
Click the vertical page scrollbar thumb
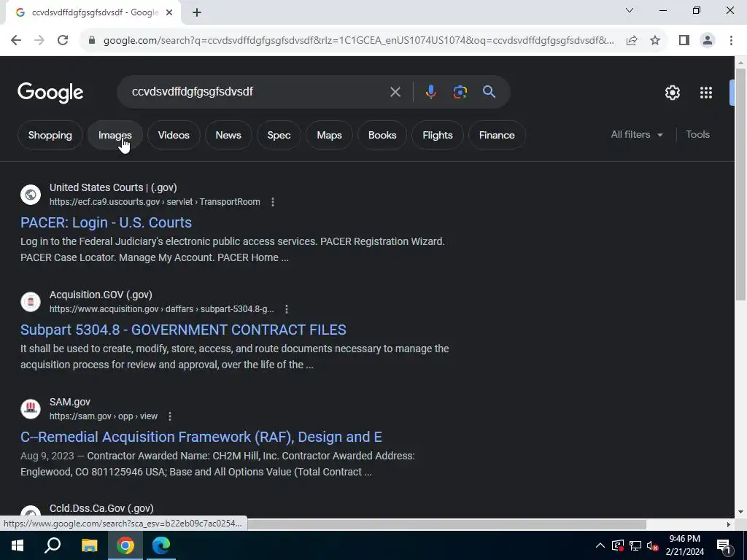(740, 184)
